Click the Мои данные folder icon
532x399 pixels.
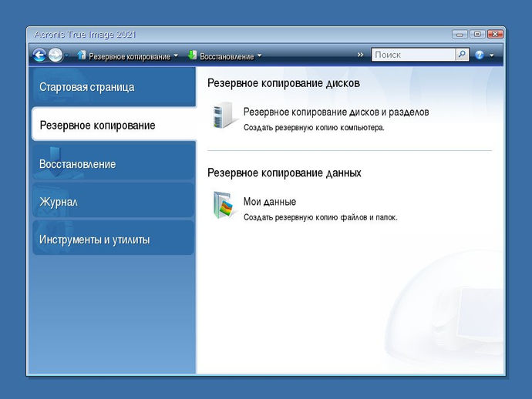click(x=224, y=206)
